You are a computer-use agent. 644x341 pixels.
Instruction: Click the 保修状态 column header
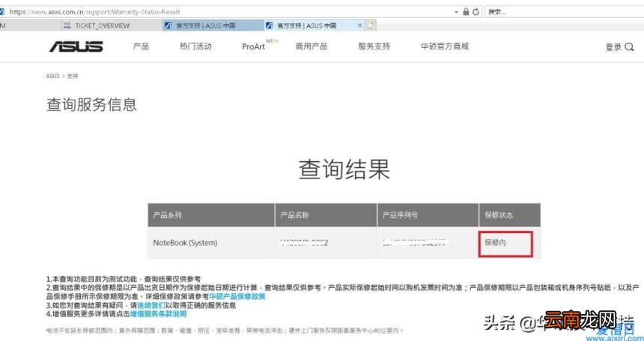510,215
